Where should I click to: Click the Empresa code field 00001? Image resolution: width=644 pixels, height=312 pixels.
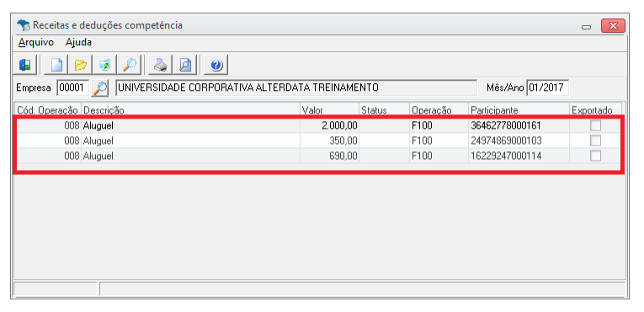pyautogui.click(x=72, y=87)
